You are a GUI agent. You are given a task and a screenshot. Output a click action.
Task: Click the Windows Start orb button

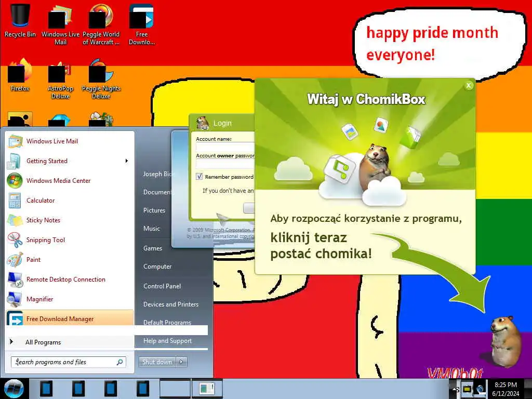(x=14, y=389)
